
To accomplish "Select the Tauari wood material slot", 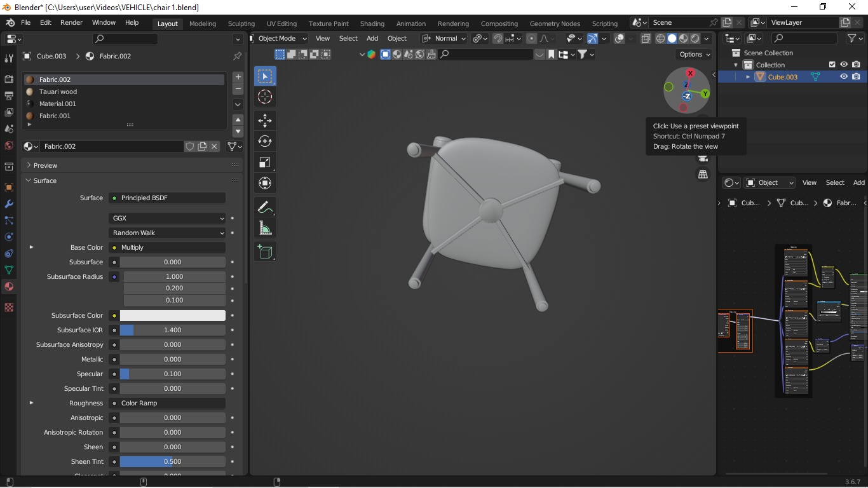I will [x=125, y=91].
